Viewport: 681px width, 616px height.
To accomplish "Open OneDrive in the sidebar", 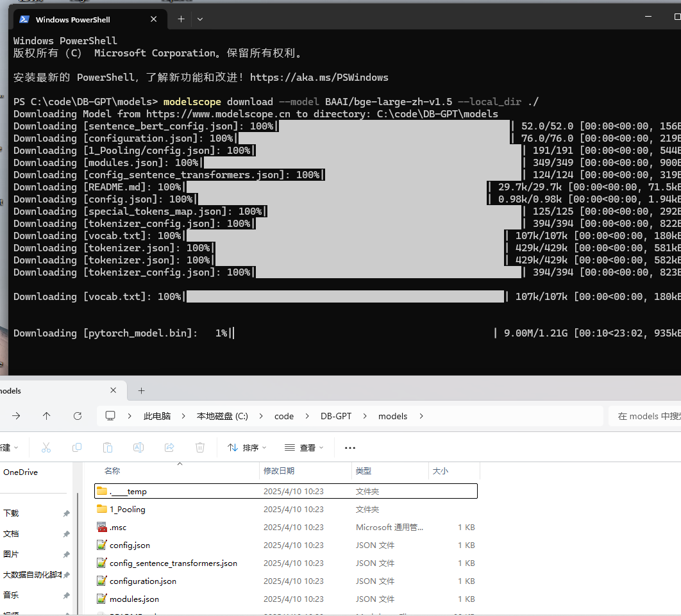I will pyautogui.click(x=21, y=472).
